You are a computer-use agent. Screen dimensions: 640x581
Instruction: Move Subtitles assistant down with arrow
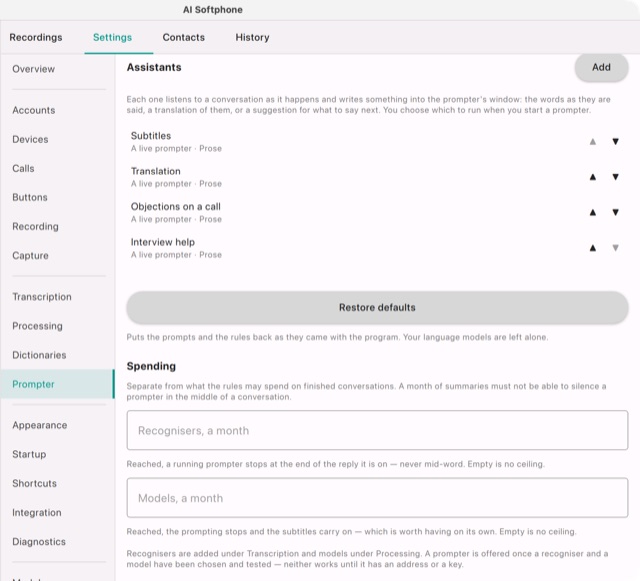pos(615,142)
